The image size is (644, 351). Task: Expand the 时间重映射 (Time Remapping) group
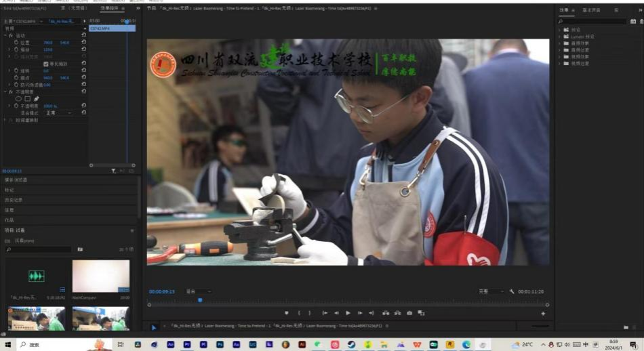(x=5, y=120)
